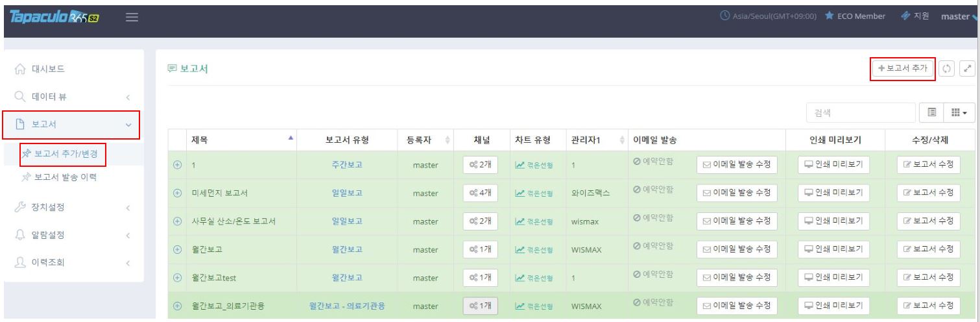This screenshot has width=980, height=322.
Task: Open channel button for 사무실 산소/온도 보고서
Action: [481, 221]
